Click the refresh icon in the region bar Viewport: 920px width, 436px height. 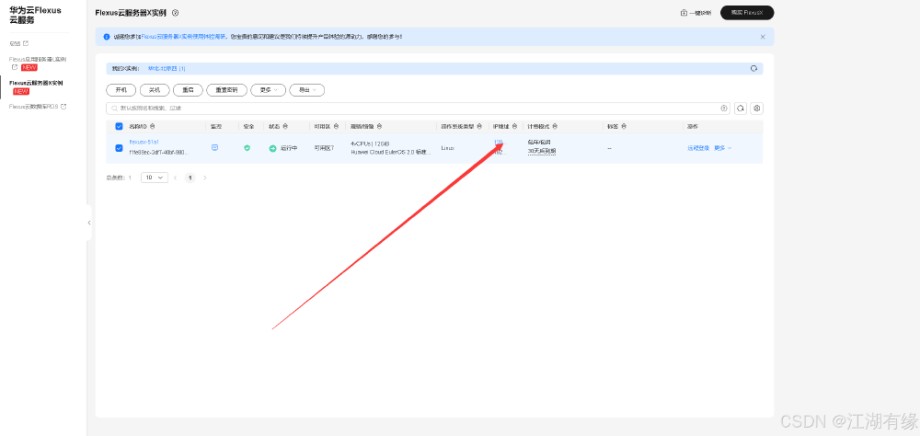tap(754, 69)
